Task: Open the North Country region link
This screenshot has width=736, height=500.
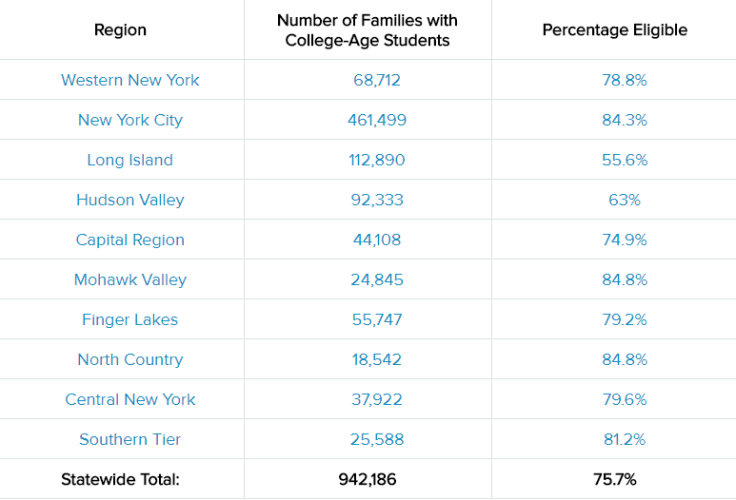Action: [130, 360]
